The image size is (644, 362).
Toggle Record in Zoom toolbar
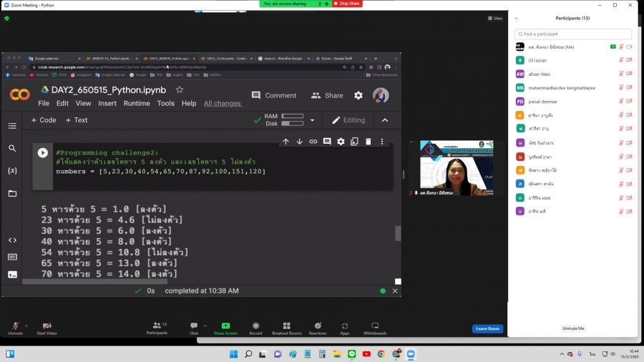click(255, 328)
